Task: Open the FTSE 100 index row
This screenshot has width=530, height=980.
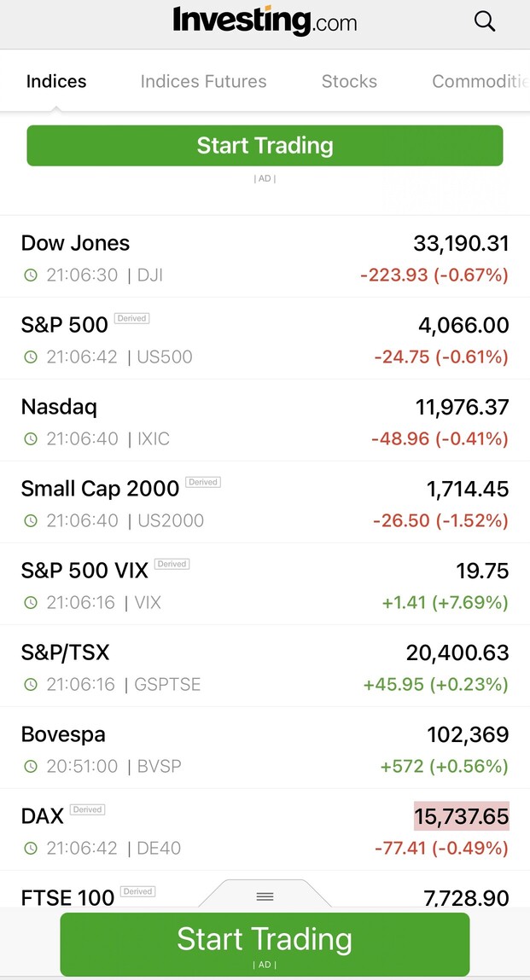Action: click(x=67, y=896)
